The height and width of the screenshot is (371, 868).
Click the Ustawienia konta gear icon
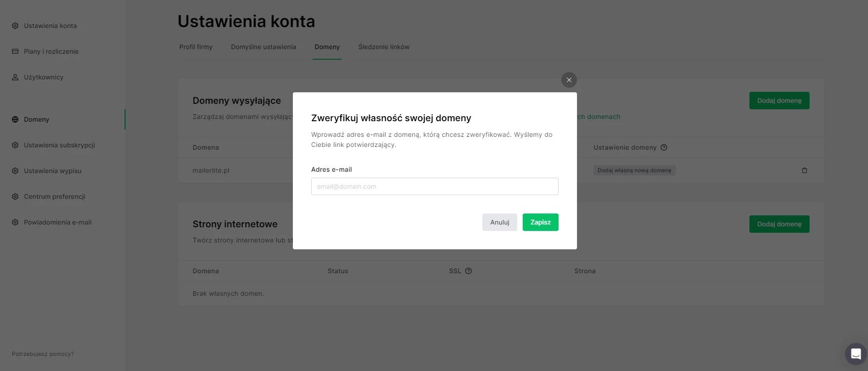coord(15,26)
